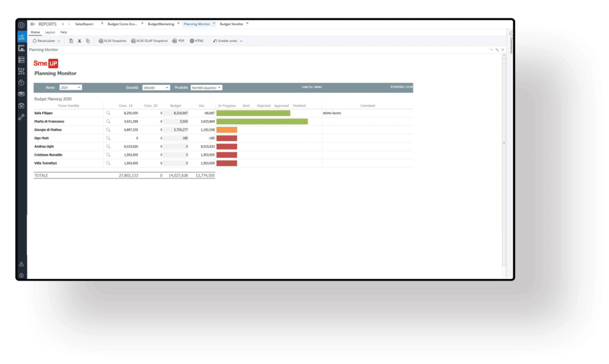Click the magnifier icon for Ugo Muti
This screenshot has width=609, height=364.
(x=108, y=138)
